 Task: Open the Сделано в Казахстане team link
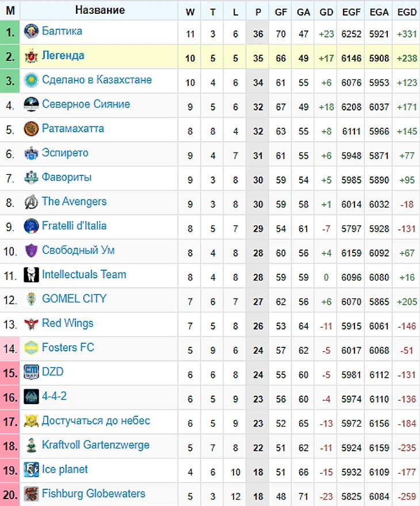tap(97, 80)
